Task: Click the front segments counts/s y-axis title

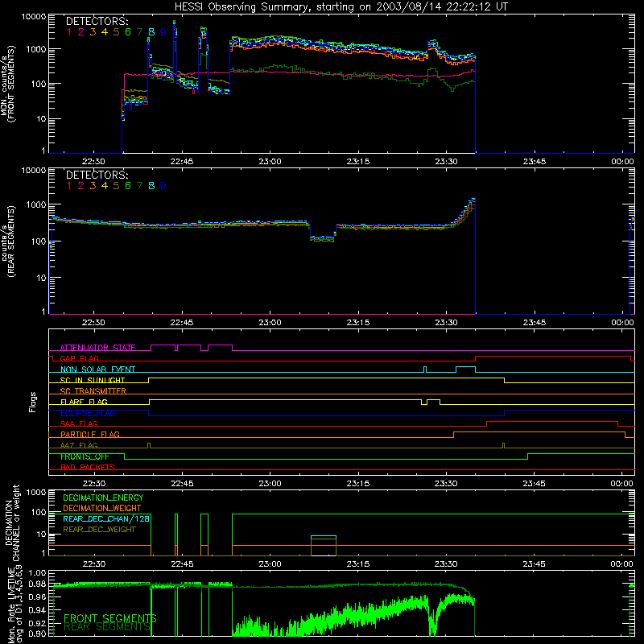Action: click(8, 84)
